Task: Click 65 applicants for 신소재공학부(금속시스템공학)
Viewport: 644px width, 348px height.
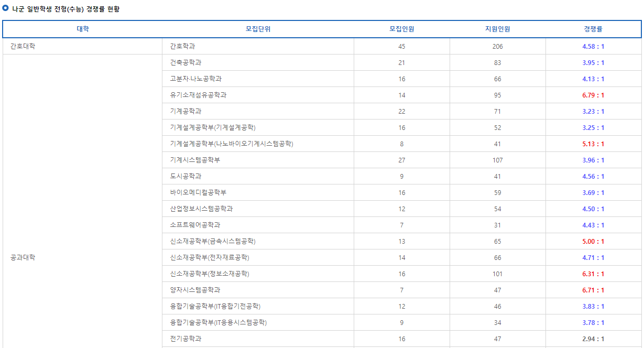Action: pyautogui.click(x=497, y=242)
